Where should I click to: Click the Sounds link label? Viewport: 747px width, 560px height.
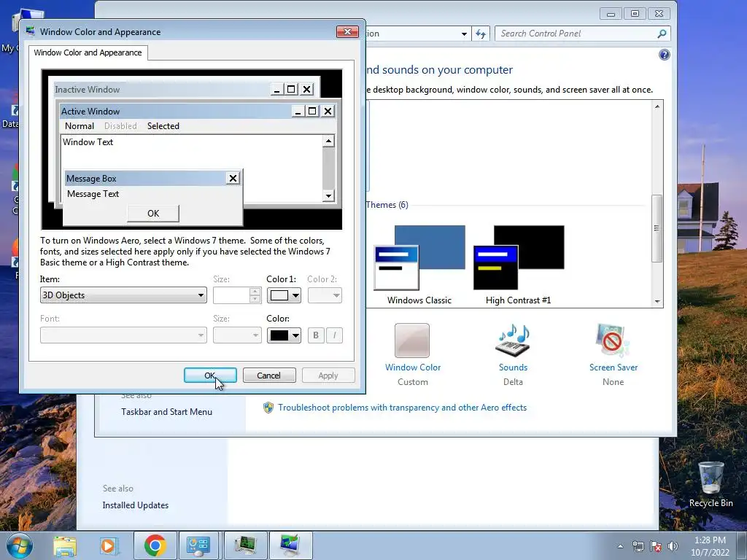tap(513, 367)
